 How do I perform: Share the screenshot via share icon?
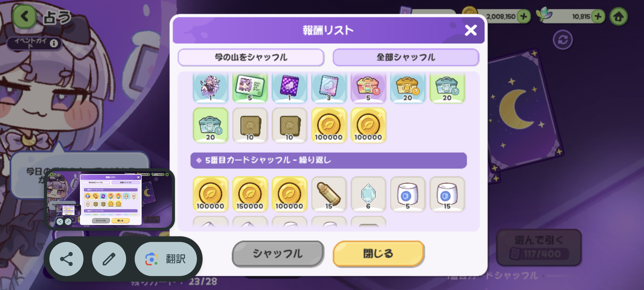tap(66, 259)
